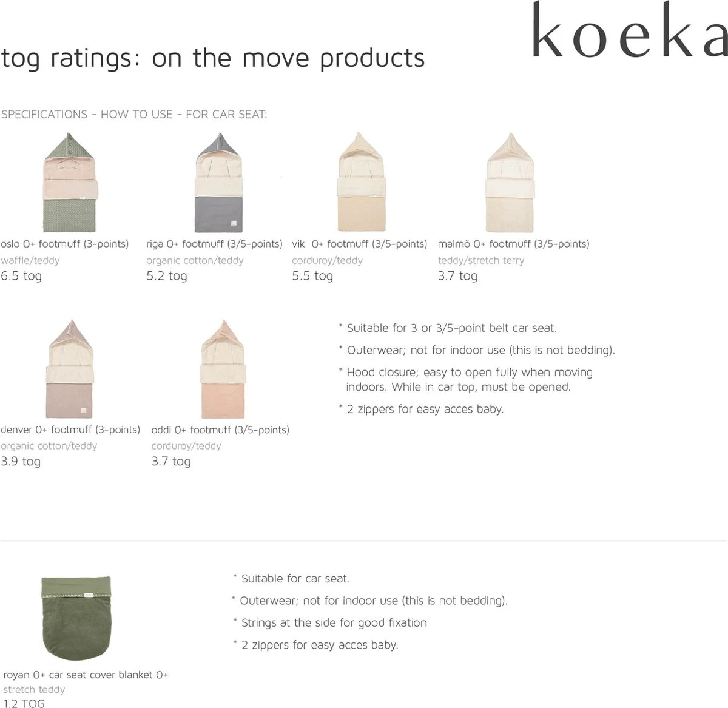Click the pink oddi footmuff image
This screenshot has height=708, width=728.
[223, 369]
